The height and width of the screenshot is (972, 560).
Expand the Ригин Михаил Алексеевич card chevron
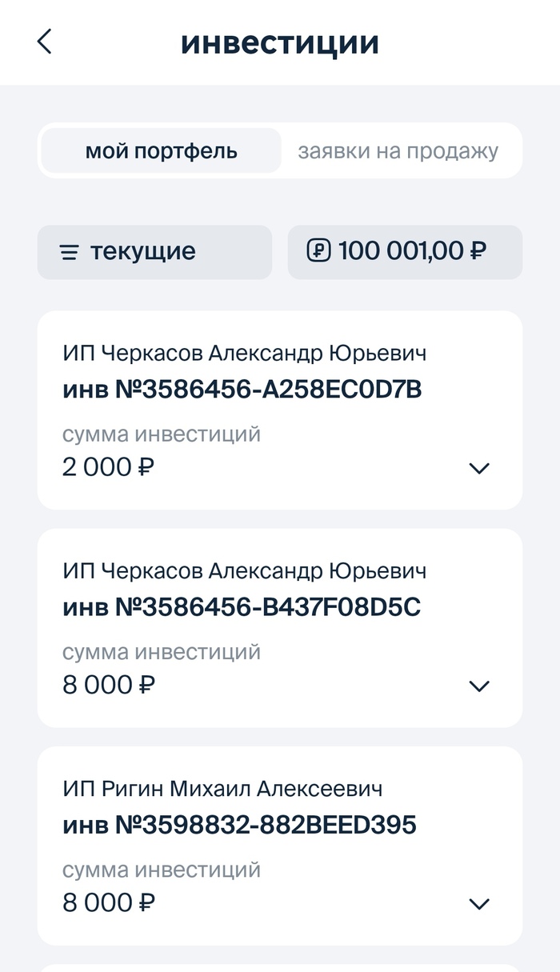(x=478, y=904)
